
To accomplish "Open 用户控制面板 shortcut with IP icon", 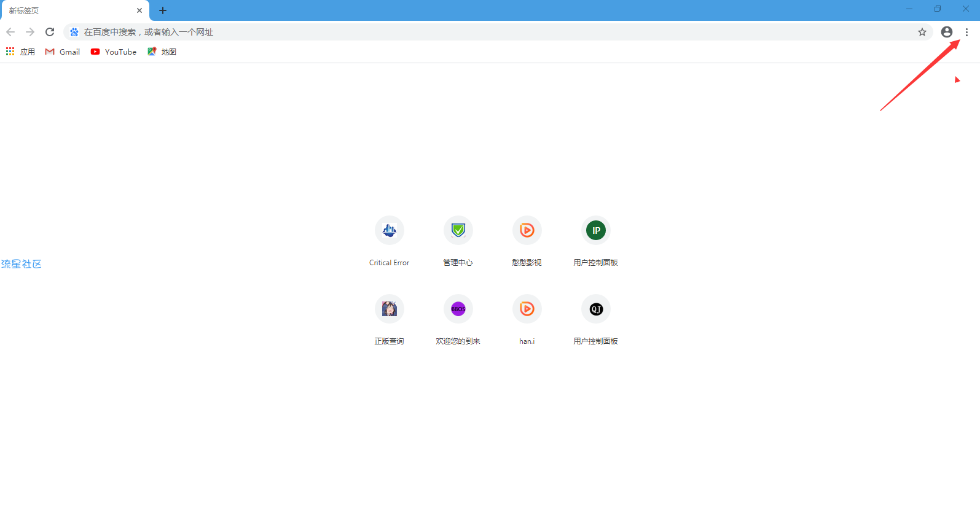I will 596,241.
